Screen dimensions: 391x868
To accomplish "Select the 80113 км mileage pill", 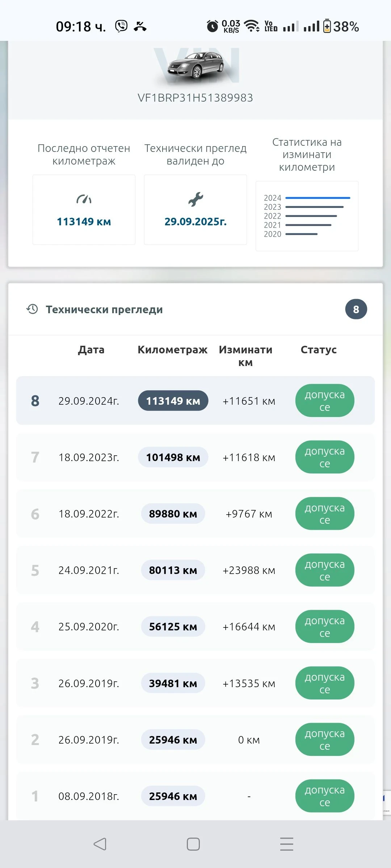I will pos(173,570).
